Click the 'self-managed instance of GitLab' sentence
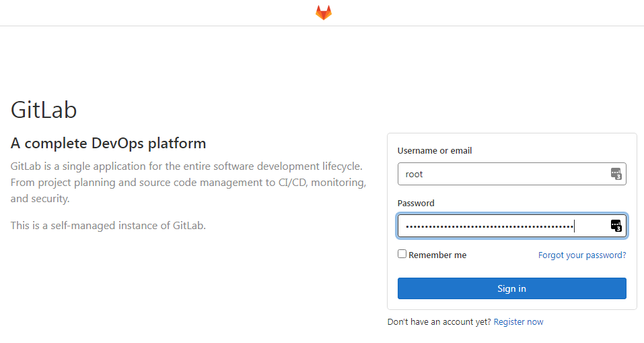 pyautogui.click(x=108, y=225)
